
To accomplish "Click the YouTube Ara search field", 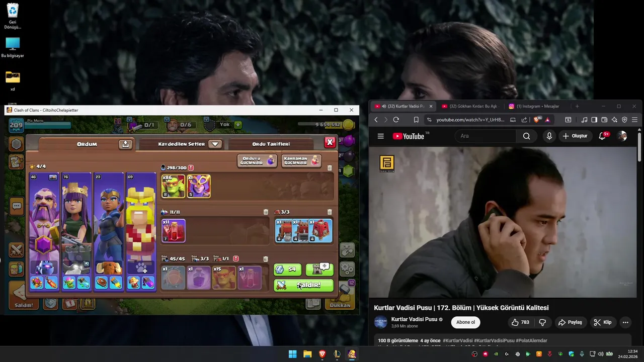I will (x=486, y=136).
